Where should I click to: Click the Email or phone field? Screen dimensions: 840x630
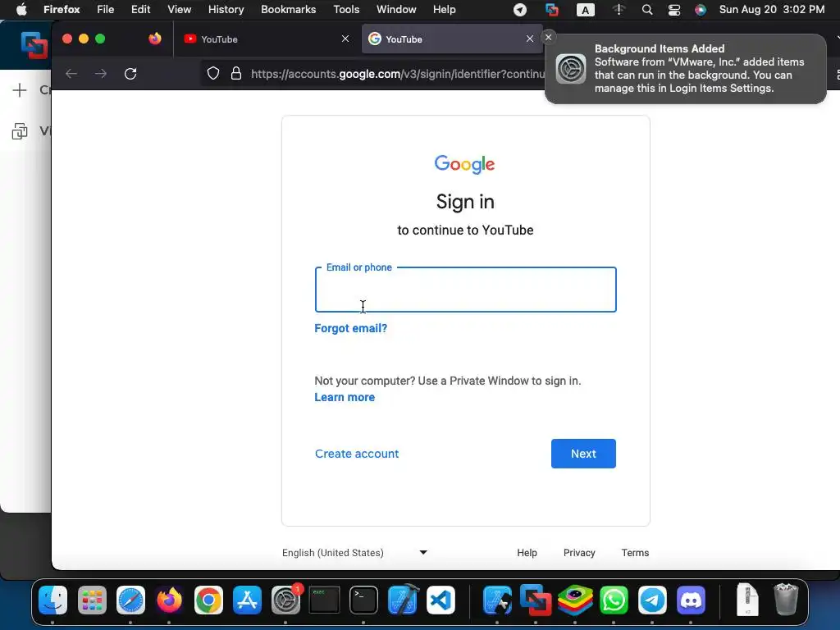coord(466,290)
